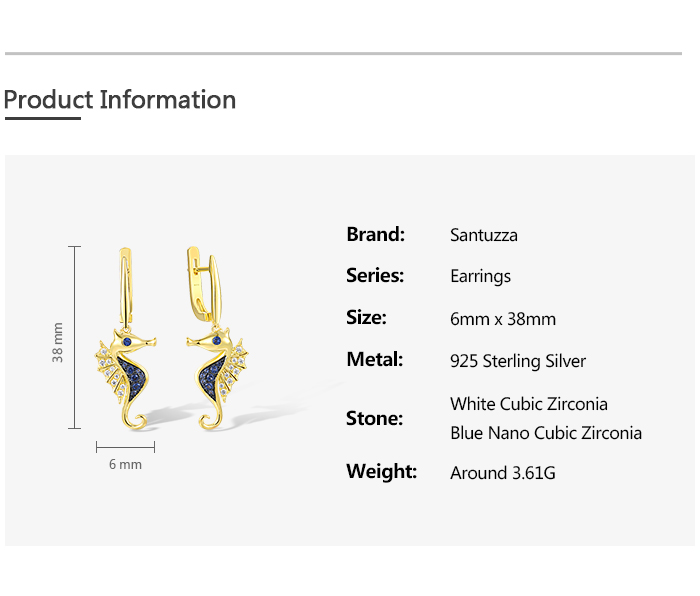Click the Metal: label
This screenshot has height=596, width=700.
point(374,359)
